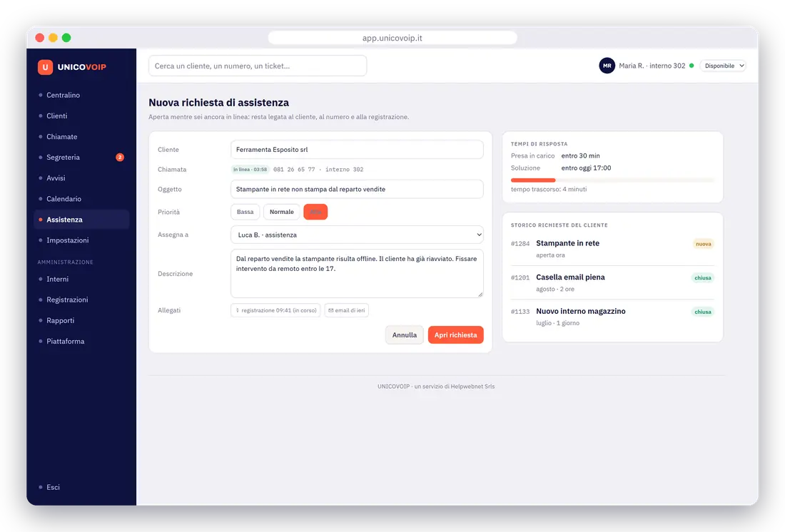Viewport: 785px width, 532px height.
Task: Click the MR user avatar
Action: point(607,66)
